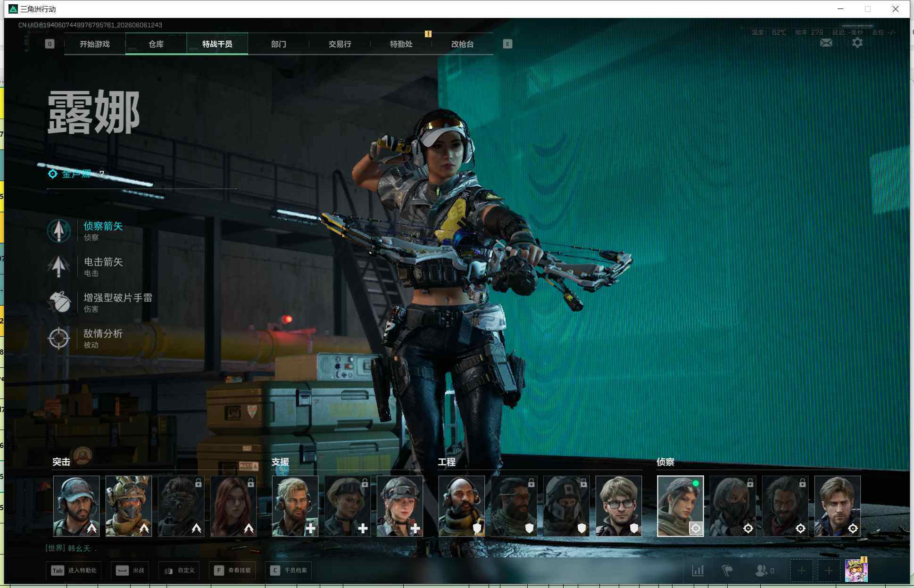Click 进入特勤处 Tab button

(x=74, y=571)
